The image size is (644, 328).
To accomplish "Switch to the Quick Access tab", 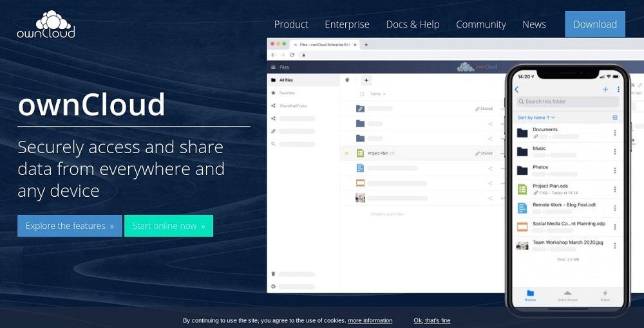I will coord(567,296).
